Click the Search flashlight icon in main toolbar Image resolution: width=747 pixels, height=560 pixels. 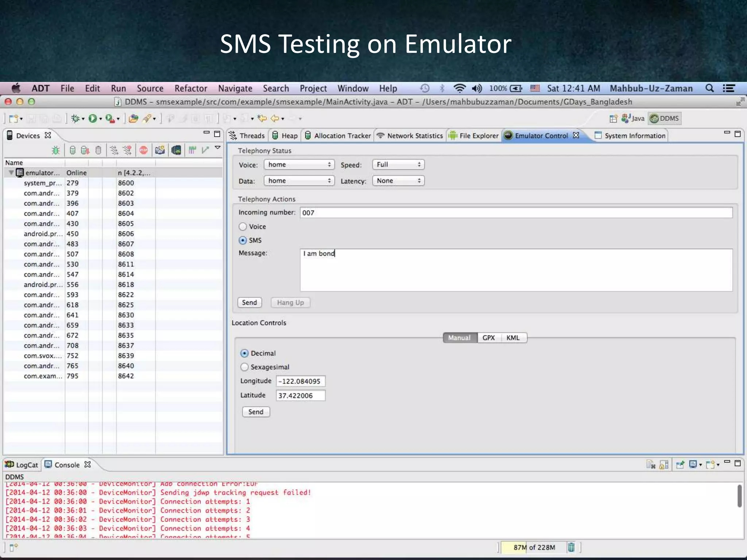[147, 118]
